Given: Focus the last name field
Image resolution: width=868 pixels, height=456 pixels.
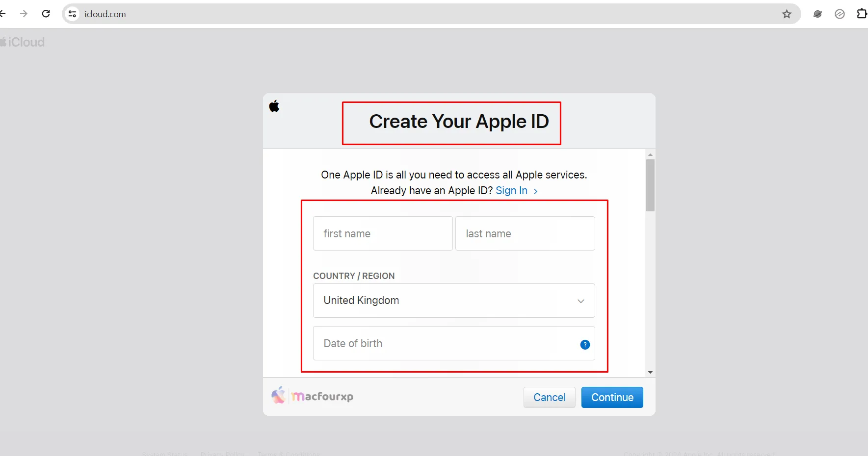Looking at the screenshot, I should pos(525,233).
